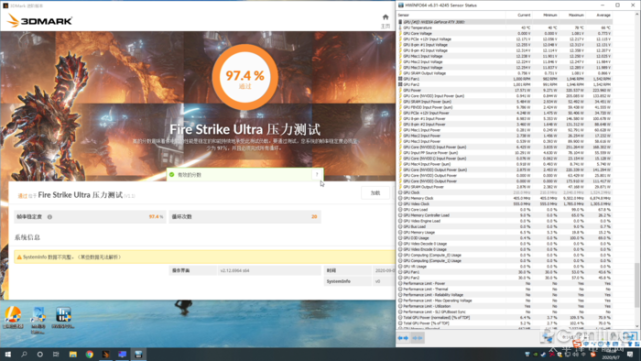Open File Explorer from the taskbar
Viewport: 641px width, 361px height.
[x=73, y=354]
